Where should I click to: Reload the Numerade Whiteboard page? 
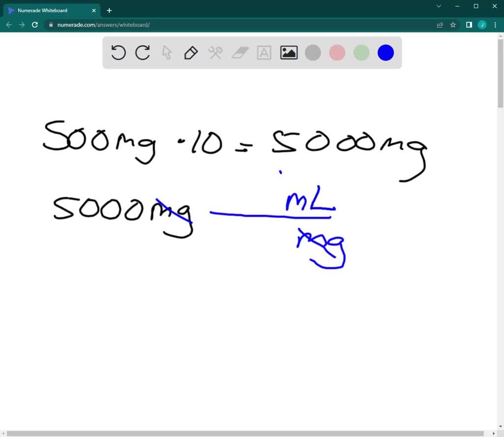(x=34, y=25)
